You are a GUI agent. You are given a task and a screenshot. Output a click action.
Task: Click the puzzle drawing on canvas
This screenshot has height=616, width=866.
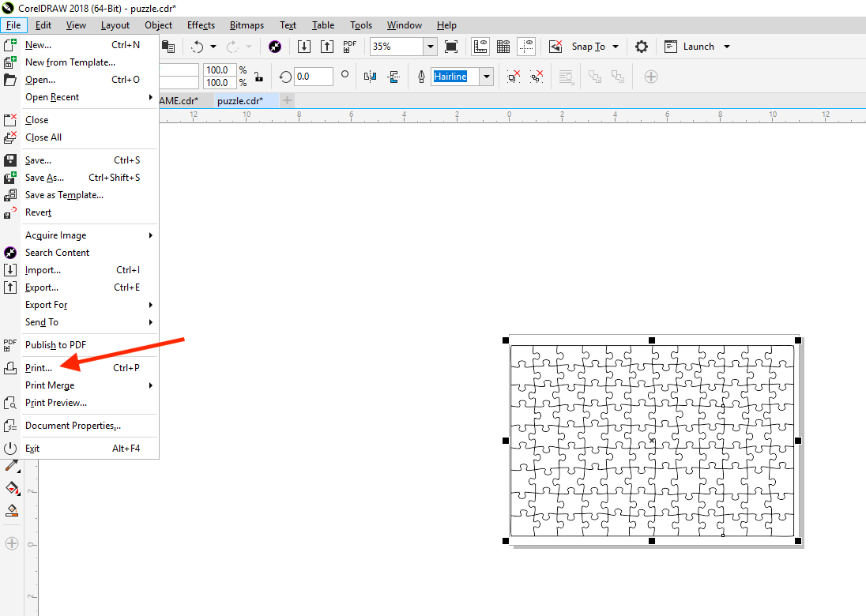[x=652, y=441]
